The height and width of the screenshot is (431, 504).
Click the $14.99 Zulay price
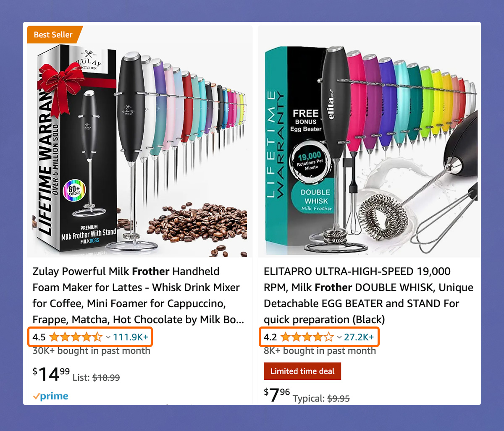51,374
